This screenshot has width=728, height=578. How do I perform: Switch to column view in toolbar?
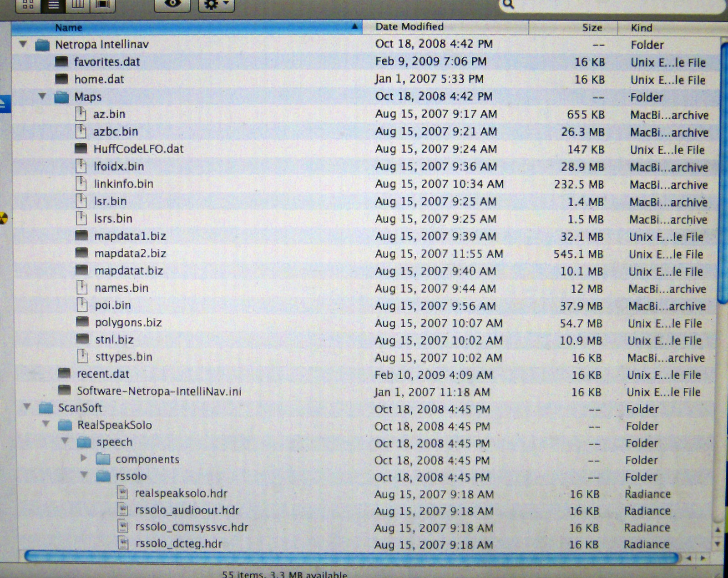click(x=78, y=5)
